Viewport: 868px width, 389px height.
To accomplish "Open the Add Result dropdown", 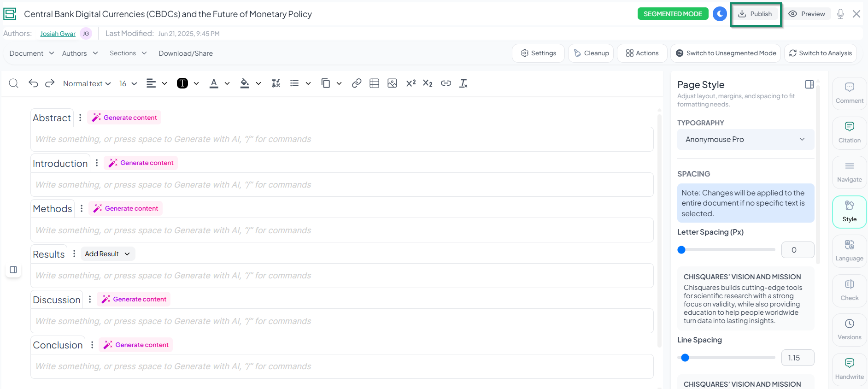I will pyautogui.click(x=107, y=254).
